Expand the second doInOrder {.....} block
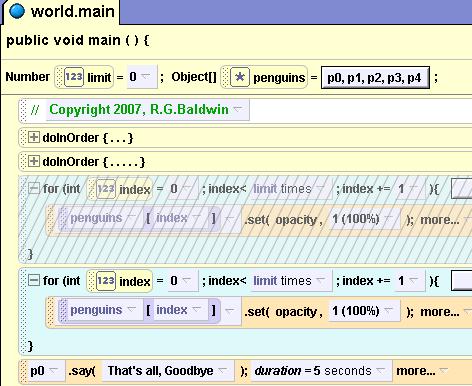The width and height of the screenshot is (472, 386). (33, 161)
